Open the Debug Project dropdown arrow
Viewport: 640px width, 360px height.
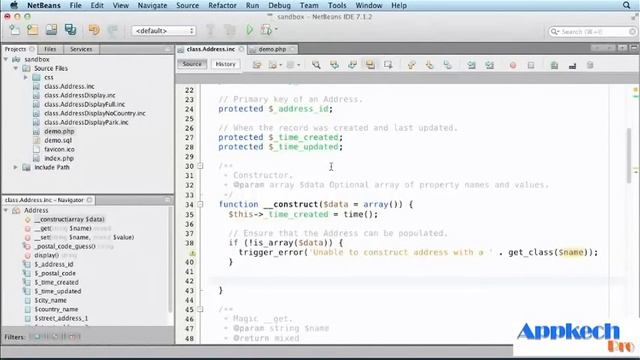pos(276,29)
